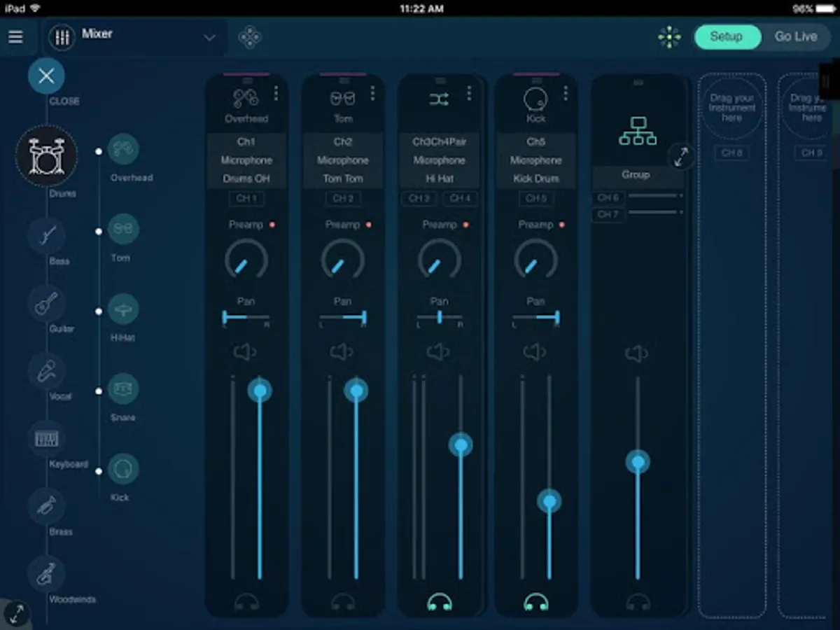Open Kick channel options menu

tap(566, 93)
